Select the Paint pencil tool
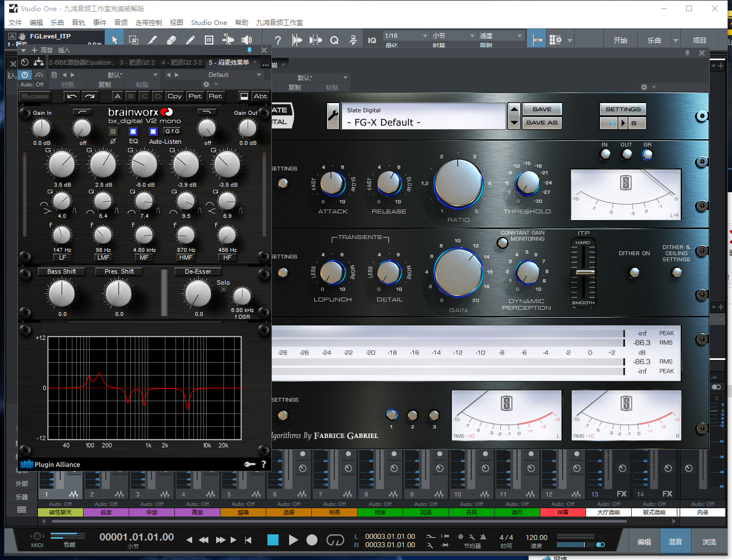The width and height of the screenshot is (732, 560). click(x=191, y=40)
